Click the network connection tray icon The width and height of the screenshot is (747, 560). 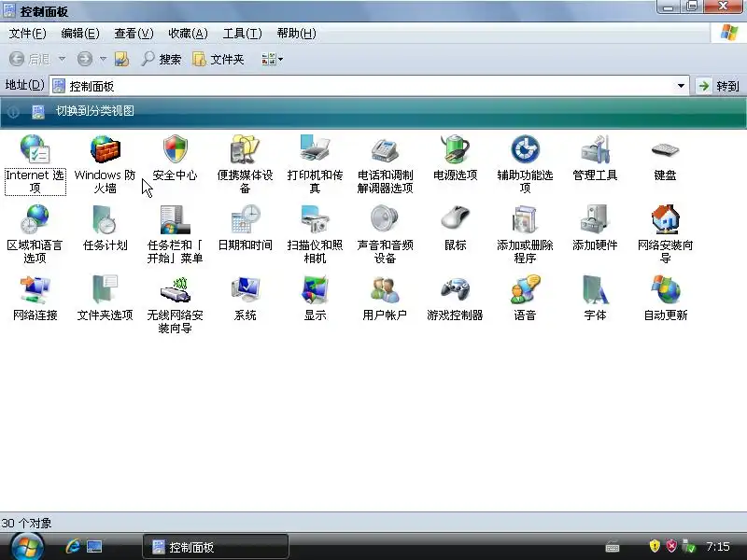point(689,546)
